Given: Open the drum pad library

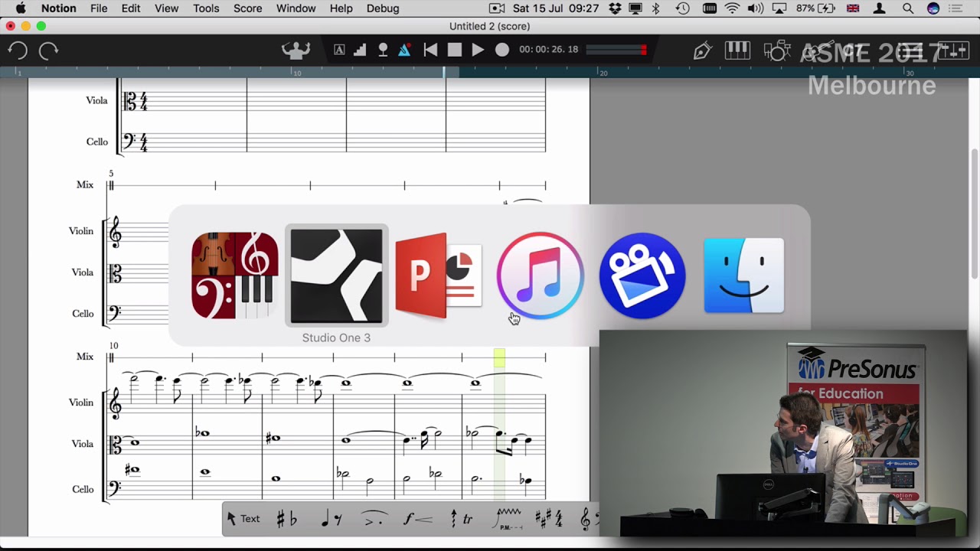Looking at the screenshot, I should pyautogui.click(x=777, y=51).
